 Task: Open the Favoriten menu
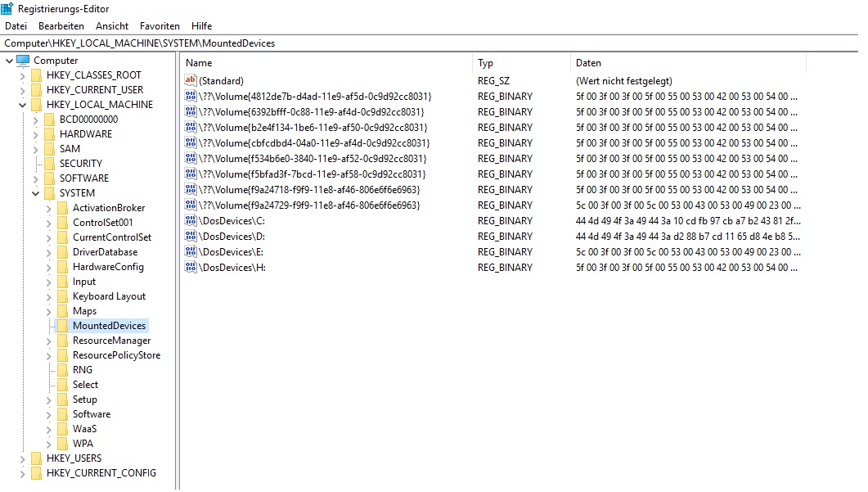coord(160,26)
